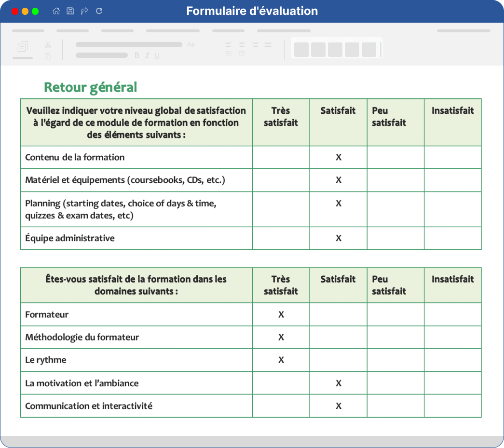Center text using the ribbon icon

pos(242,44)
